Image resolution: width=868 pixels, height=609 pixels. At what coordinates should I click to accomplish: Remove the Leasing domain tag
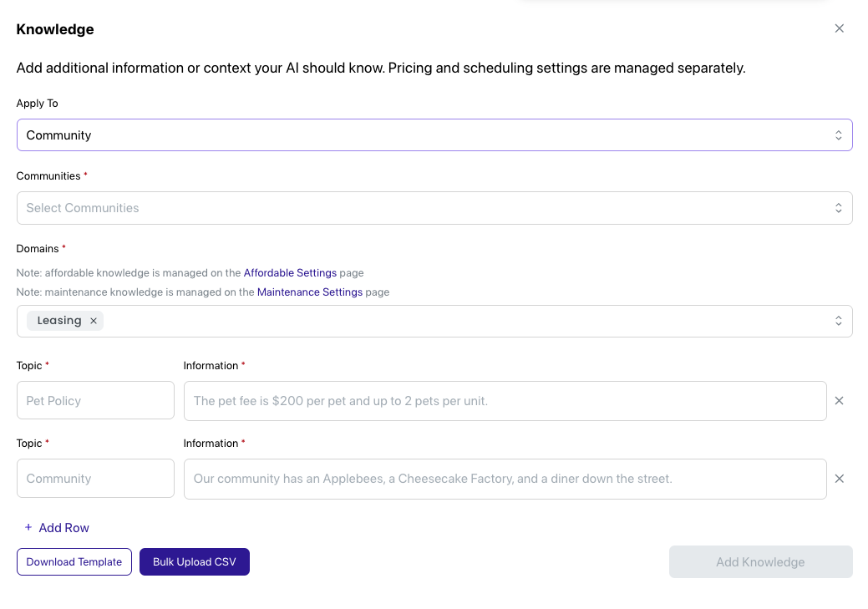click(94, 321)
